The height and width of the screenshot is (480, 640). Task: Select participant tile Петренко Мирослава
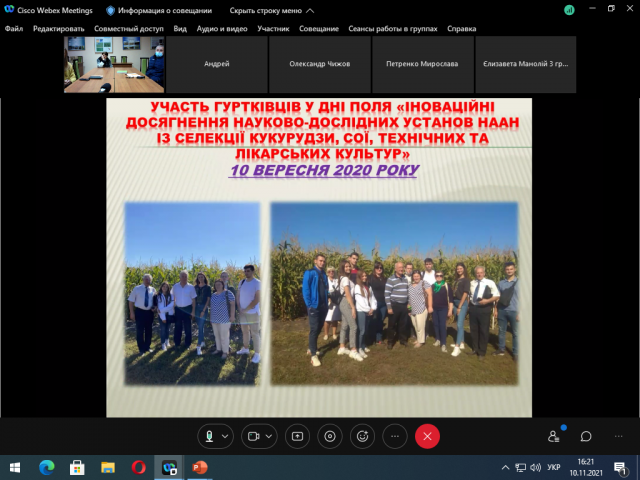coord(422,64)
